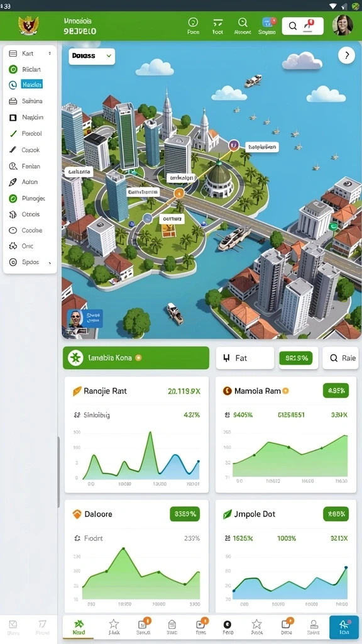Click the map's round right-chevron button
Image resolution: width=362 pixels, height=644 pixels.
coord(346,55)
